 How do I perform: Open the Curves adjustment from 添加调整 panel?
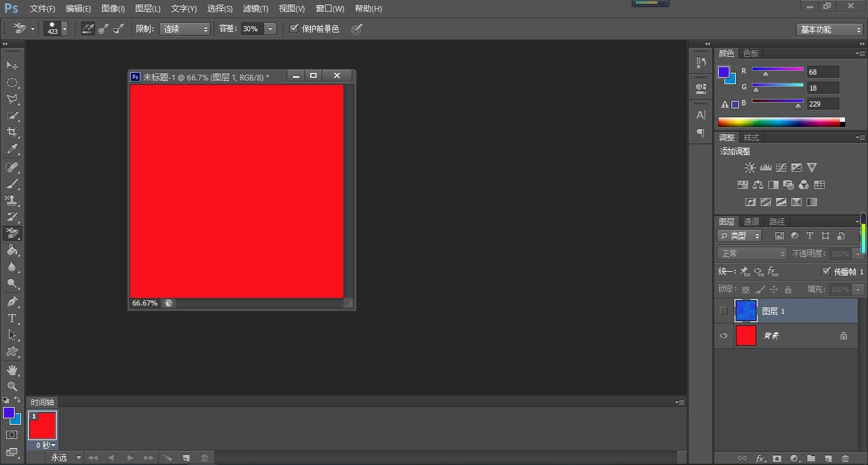[x=781, y=167]
